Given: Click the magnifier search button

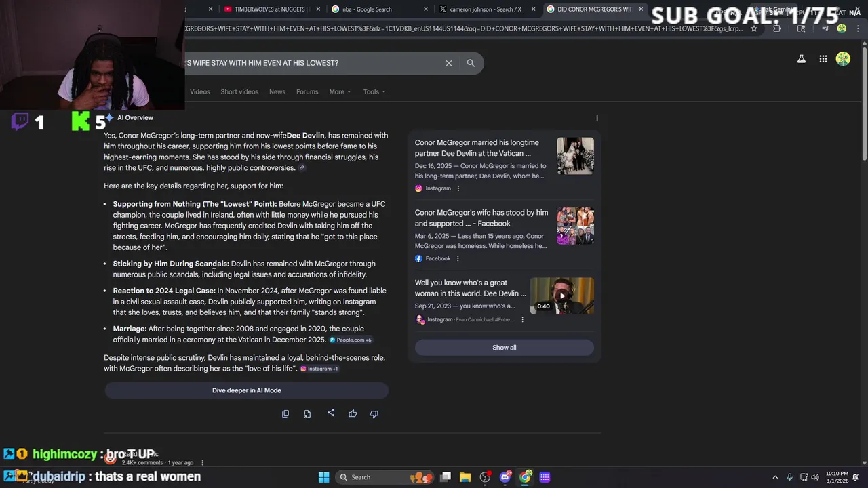Looking at the screenshot, I should 471,63.
